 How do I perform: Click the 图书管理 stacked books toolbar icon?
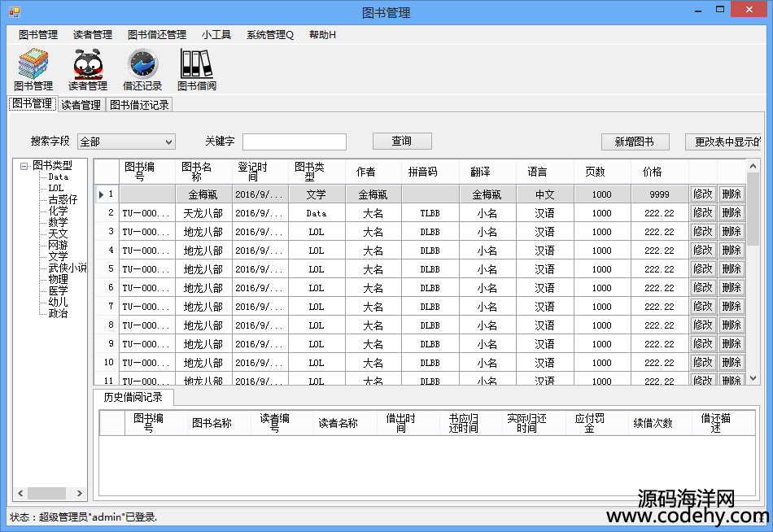33,64
